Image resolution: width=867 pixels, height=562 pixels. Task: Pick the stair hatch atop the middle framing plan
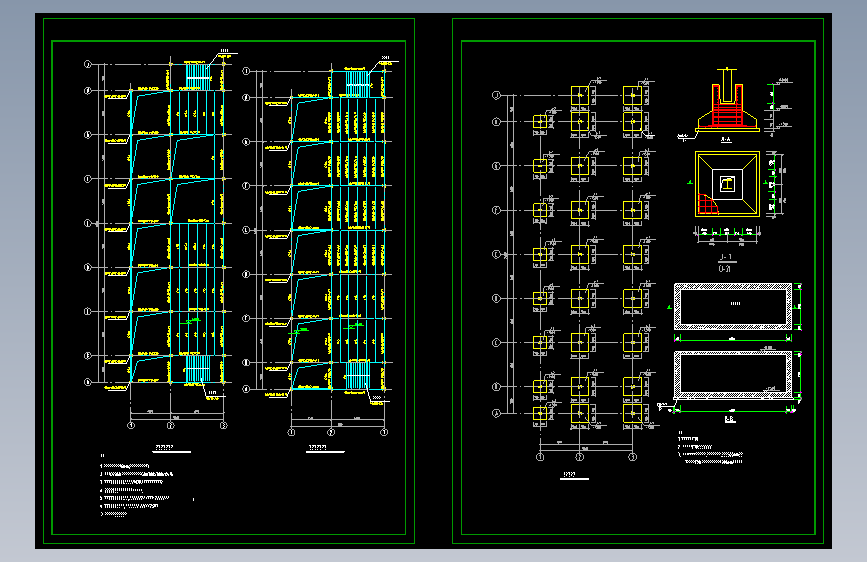point(357,84)
